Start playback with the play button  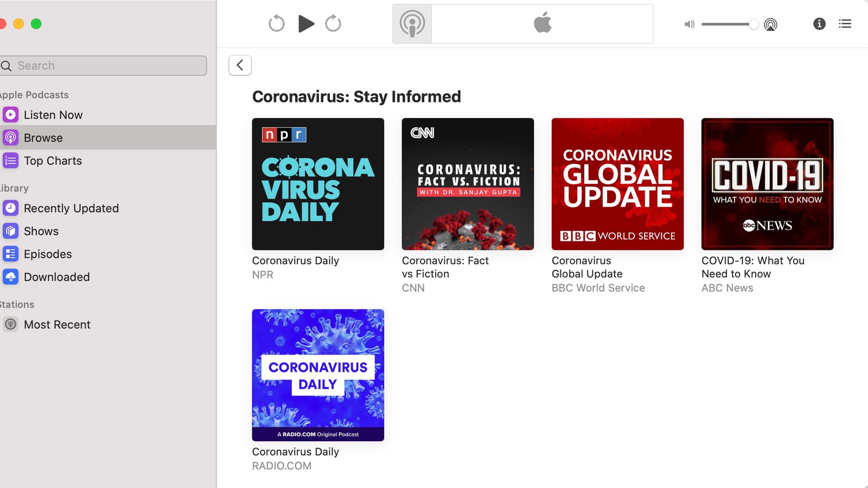click(x=306, y=23)
